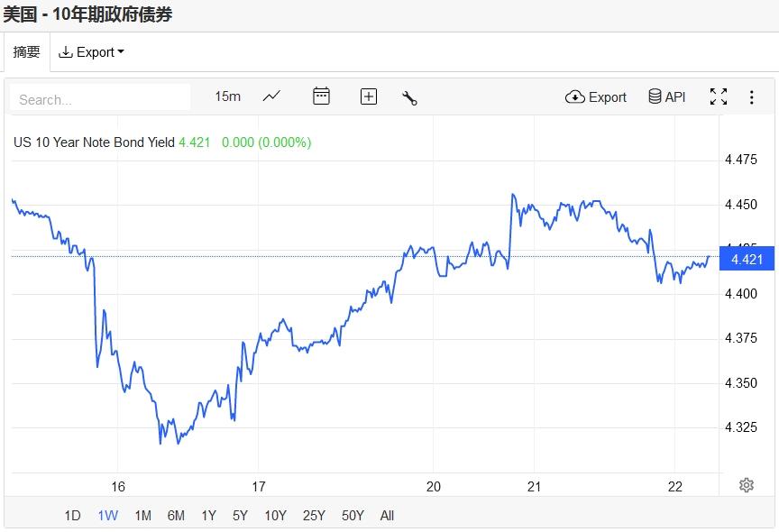Select the 1Y time range
This screenshot has height=532, width=779.
[x=208, y=516]
